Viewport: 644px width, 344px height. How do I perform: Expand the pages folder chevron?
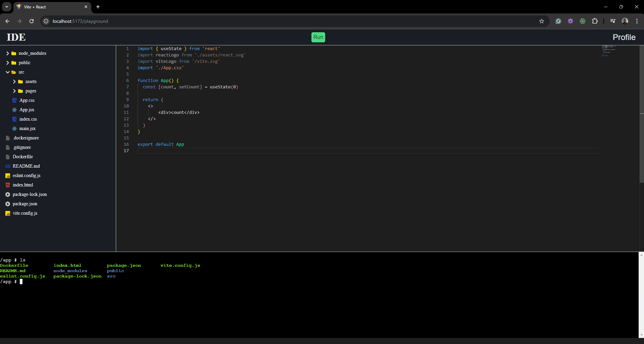coord(14,91)
